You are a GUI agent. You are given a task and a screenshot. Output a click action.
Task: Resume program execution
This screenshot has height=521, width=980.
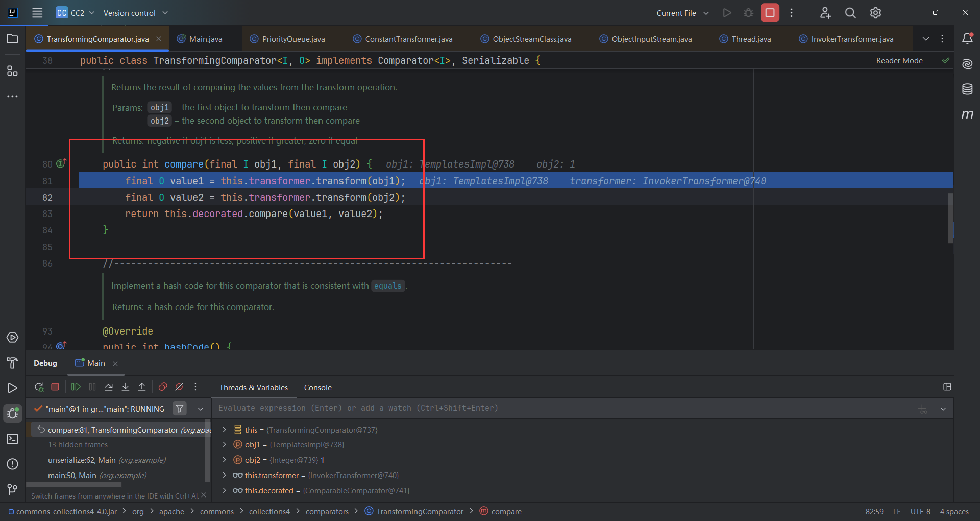click(x=76, y=387)
